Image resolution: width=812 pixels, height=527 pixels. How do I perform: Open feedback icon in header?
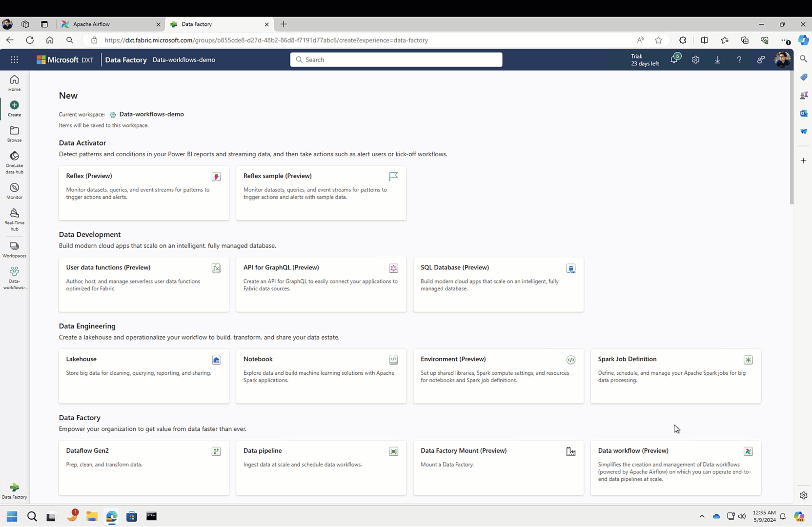[761, 60]
